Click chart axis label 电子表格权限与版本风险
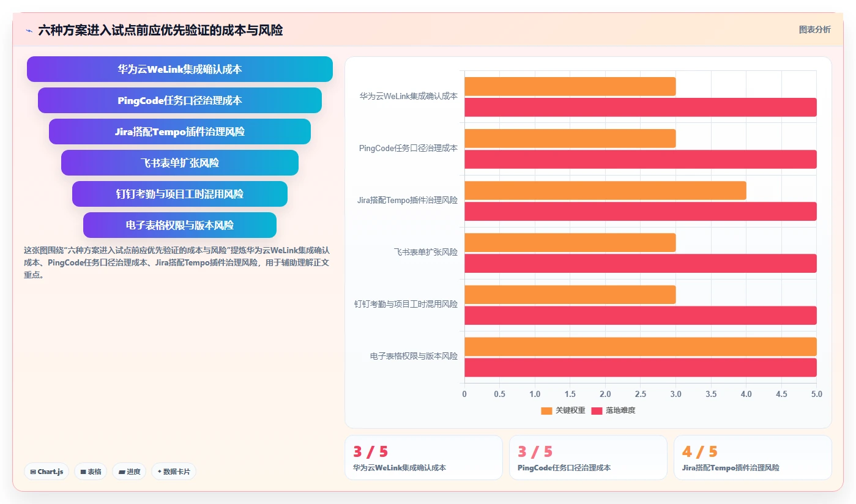 414,356
